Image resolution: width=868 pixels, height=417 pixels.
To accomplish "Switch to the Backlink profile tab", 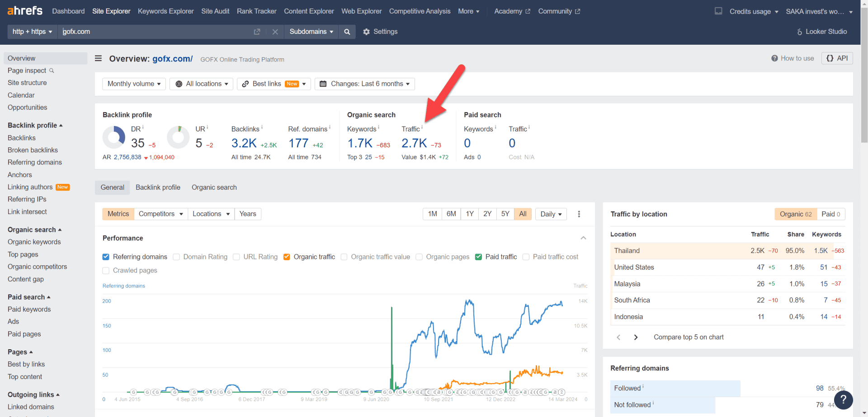I will [158, 187].
